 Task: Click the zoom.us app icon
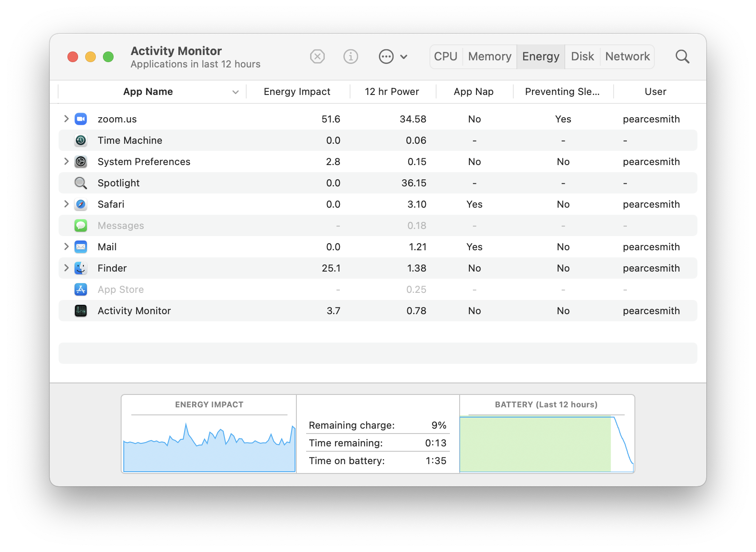[x=81, y=119]
